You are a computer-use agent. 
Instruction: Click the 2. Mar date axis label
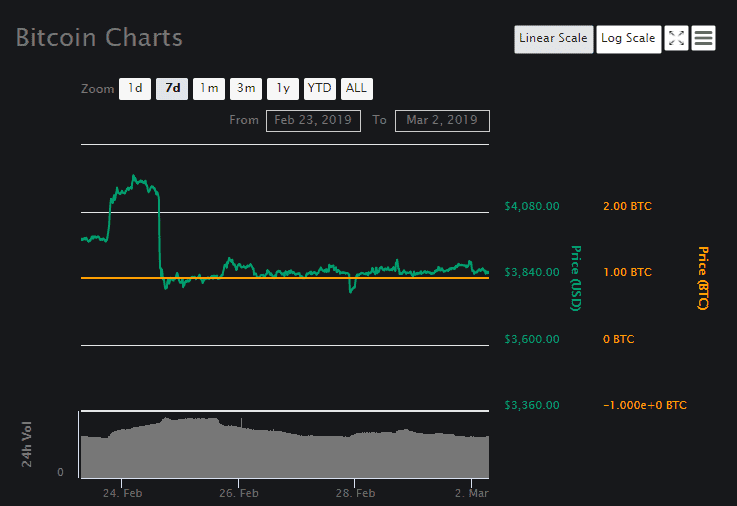[471, 493]
